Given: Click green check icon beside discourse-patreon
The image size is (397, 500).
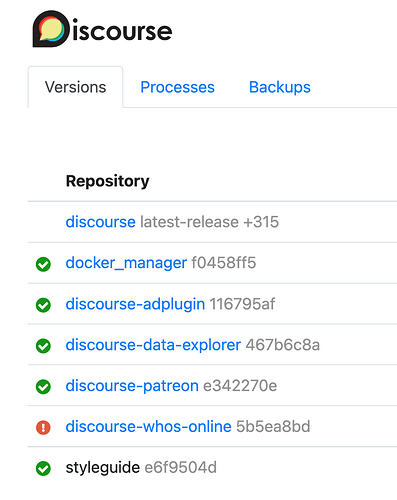Looking at the screenshot, I should coord(43,387).
